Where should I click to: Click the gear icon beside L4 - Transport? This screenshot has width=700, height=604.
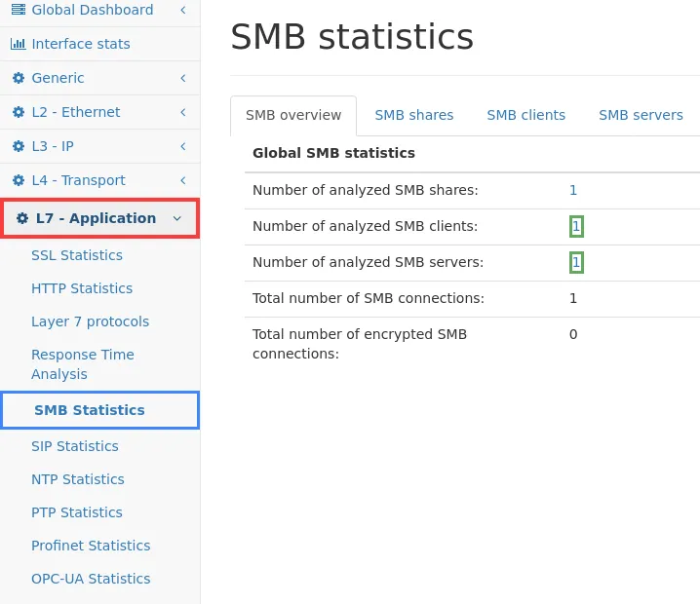[19, 180]
